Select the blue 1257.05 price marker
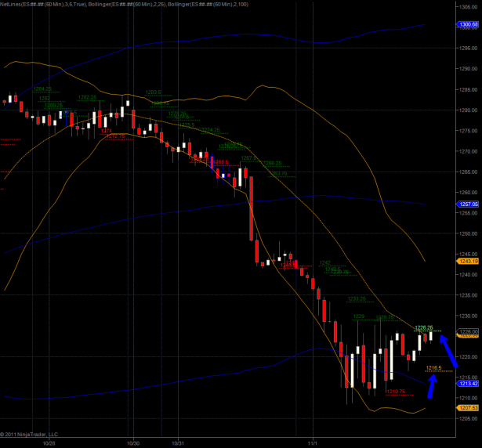 [467, 204]
